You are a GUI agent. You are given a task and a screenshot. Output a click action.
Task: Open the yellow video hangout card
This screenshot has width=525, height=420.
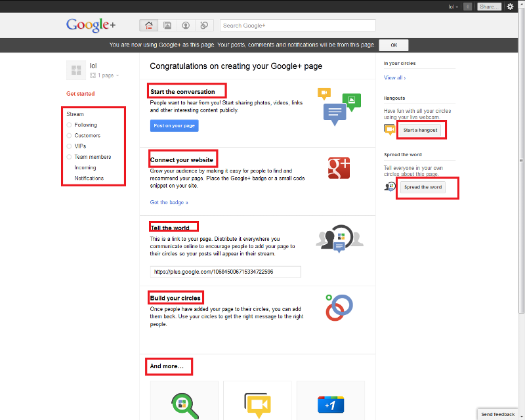coord(257,400)
